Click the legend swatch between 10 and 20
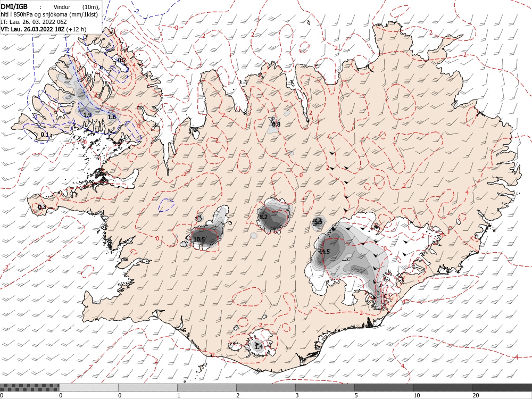532x399 pixels. click(443, 387)
